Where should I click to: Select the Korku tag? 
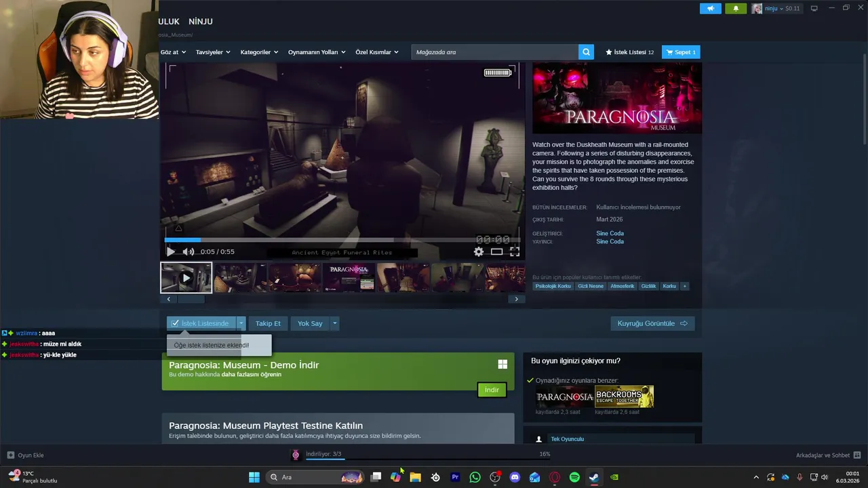coord(669,286)
